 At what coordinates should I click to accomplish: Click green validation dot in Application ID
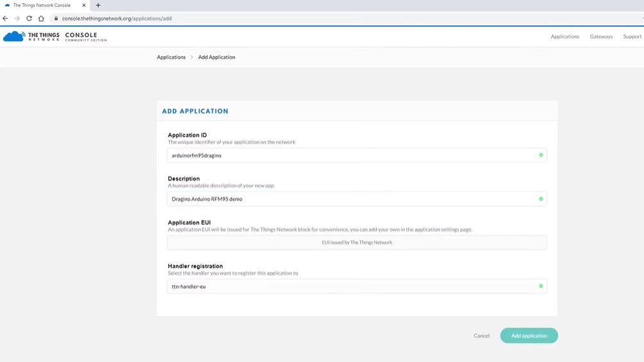click(x=541, y=155)
